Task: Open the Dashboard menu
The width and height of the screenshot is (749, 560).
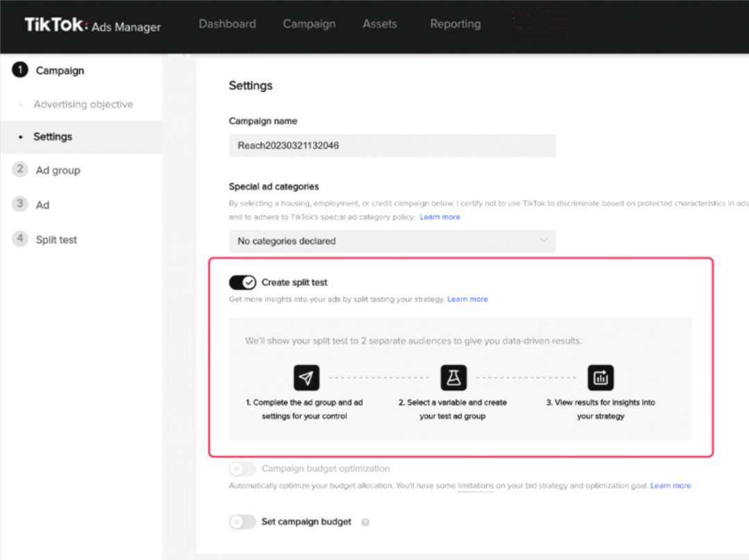Action: 227,24
